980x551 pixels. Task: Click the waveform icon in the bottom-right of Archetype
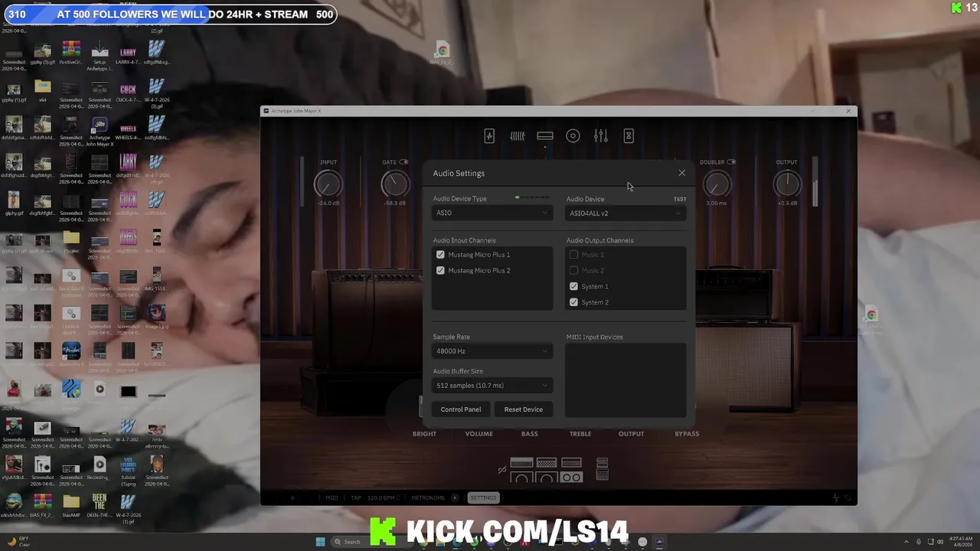pos(835,498)
